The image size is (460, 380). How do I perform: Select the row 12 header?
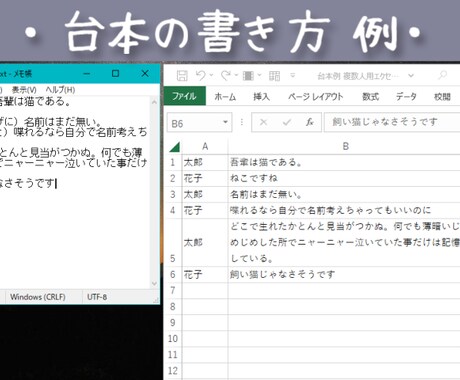pos(173,371)
